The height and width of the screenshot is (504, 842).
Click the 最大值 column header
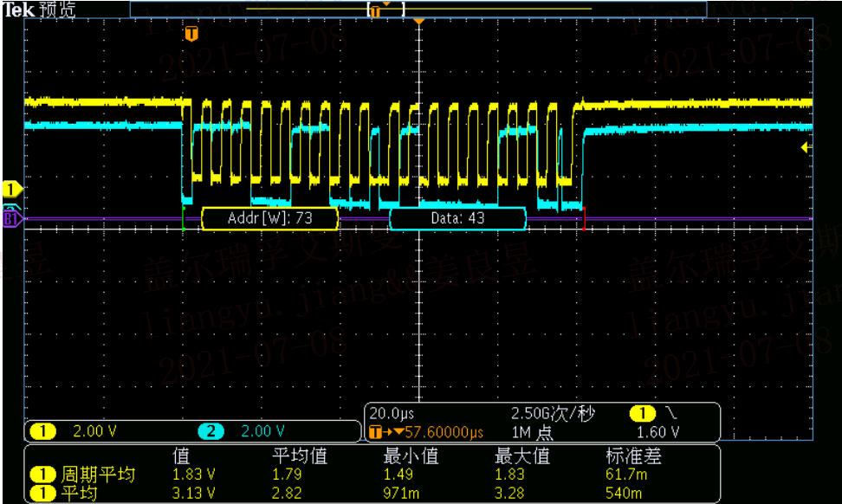click(x=522, y=456)
